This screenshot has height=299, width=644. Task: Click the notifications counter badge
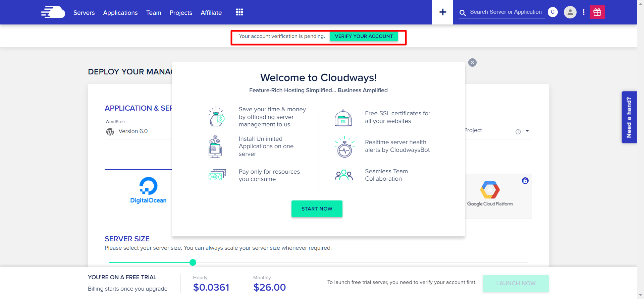[552, 12]
